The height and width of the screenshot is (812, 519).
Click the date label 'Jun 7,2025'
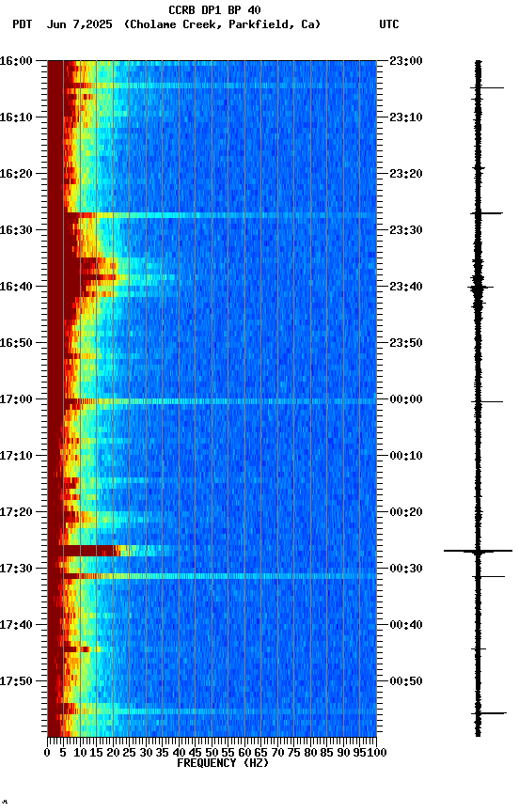pyautogui.click(x=79, y=24)
